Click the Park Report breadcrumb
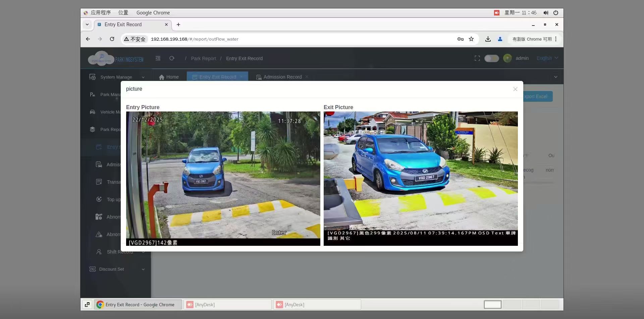Viewport: 644px width, 319px height. point(204,58)
